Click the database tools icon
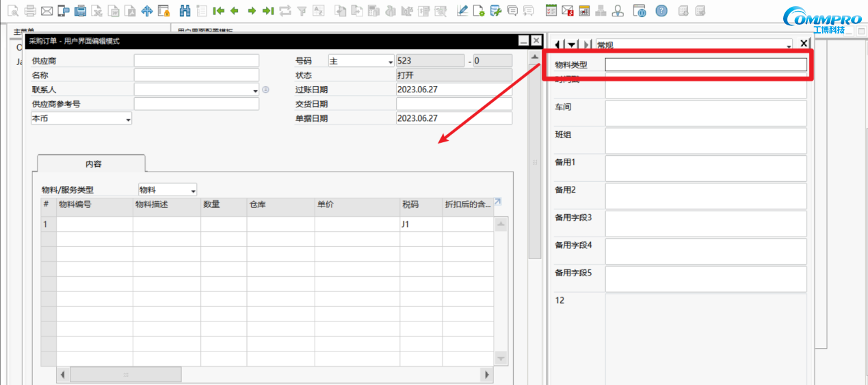This screenshot has width=868, height=385. coord(496,11)
